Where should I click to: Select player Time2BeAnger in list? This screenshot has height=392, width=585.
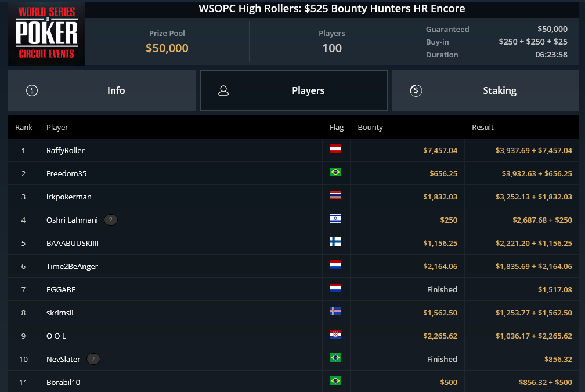pos(294,266)
